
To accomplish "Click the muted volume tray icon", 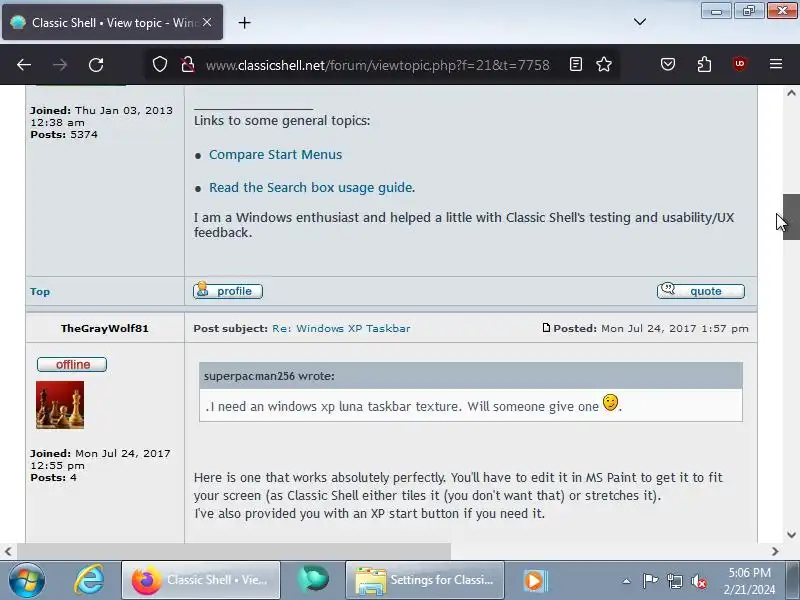I will point(698,581).
